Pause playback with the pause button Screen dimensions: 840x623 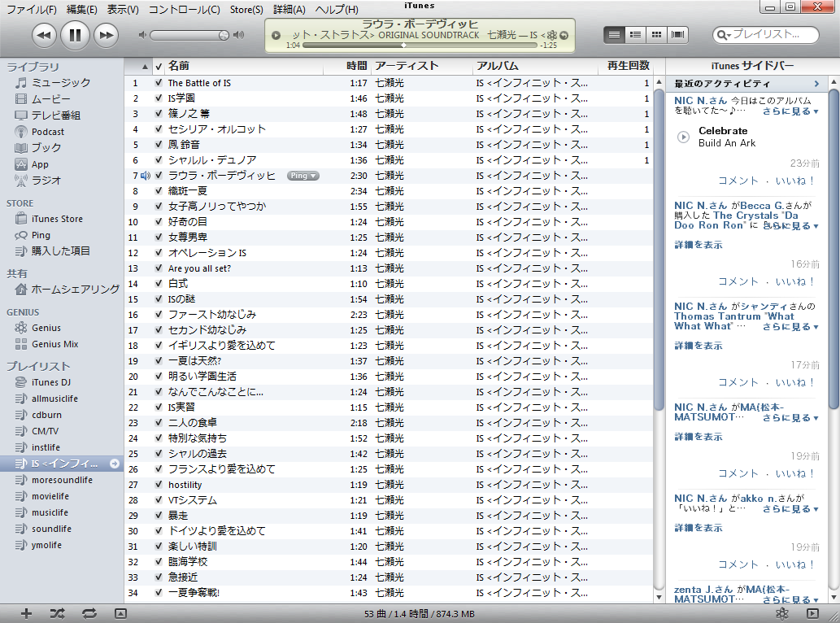tap(75, 35)
